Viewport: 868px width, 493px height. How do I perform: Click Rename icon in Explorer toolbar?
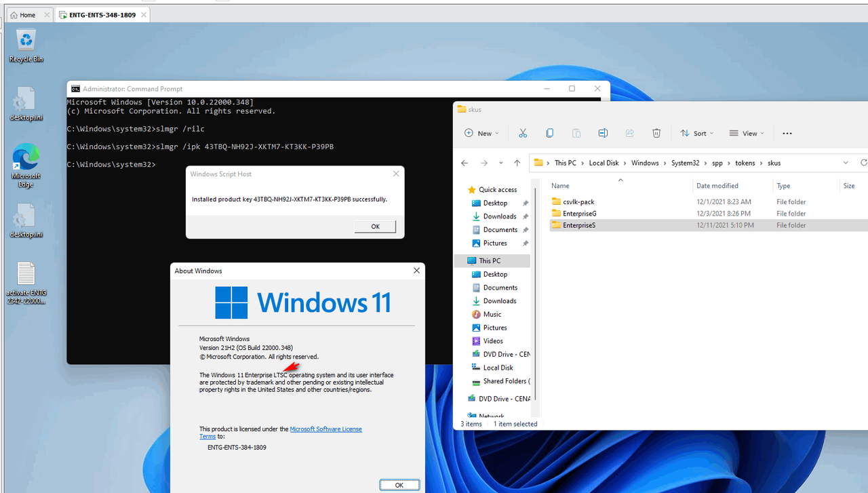[x=603, y=134]
